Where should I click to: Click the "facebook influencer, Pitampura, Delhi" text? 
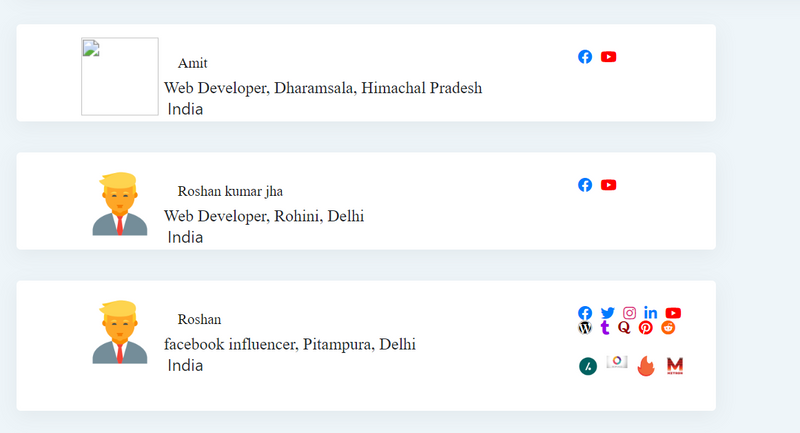pos(290,345)
